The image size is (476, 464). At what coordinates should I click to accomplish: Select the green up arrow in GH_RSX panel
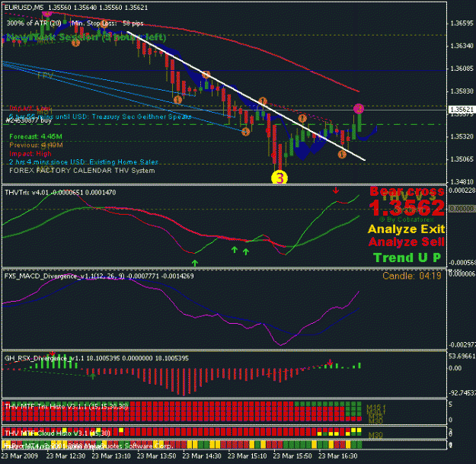[x=93, y=376]
